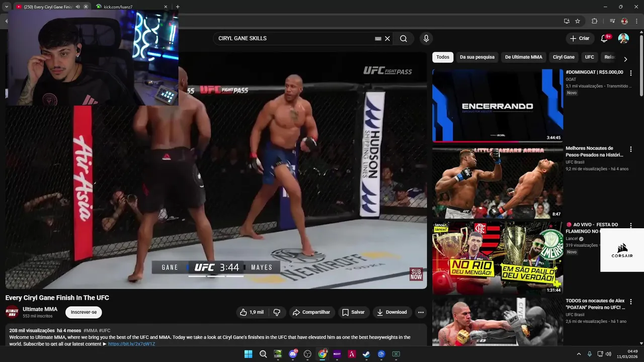Screen dimensions: 644x362
Task: Open the on-screen keyboard icon in search box
Action: pyautogui.click(x=378, y=38)
